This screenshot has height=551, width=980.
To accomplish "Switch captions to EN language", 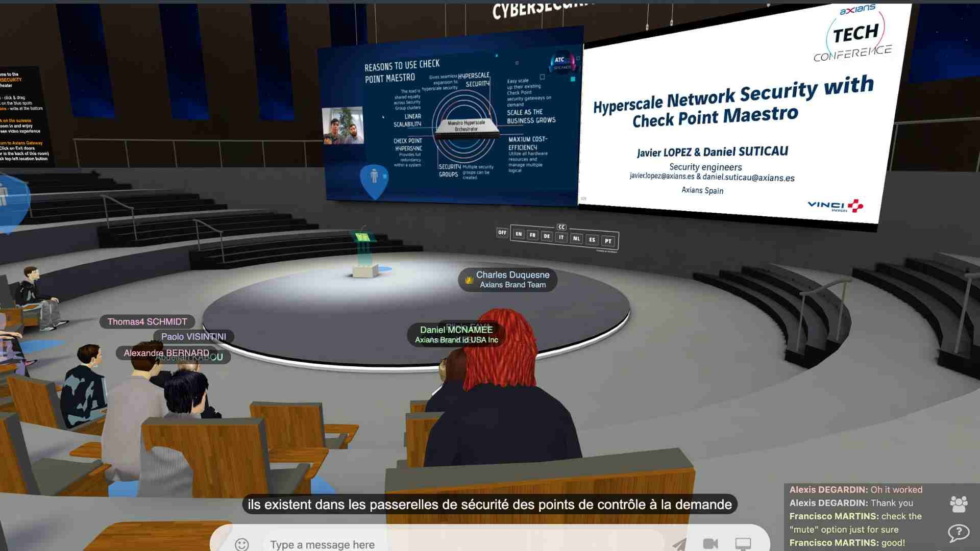I will (x=519, y=234).
